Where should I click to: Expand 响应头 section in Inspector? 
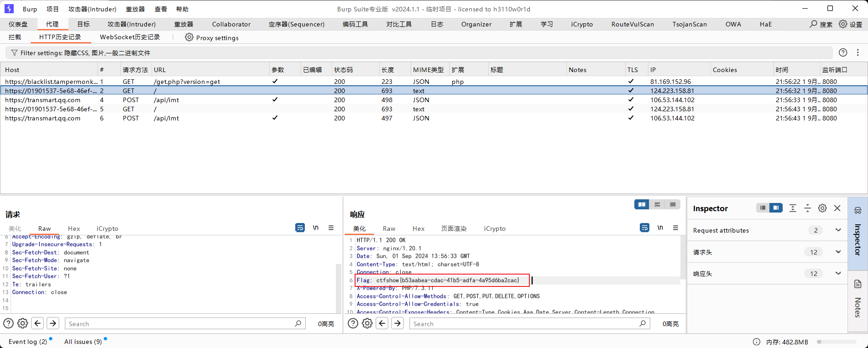(838, 273)
